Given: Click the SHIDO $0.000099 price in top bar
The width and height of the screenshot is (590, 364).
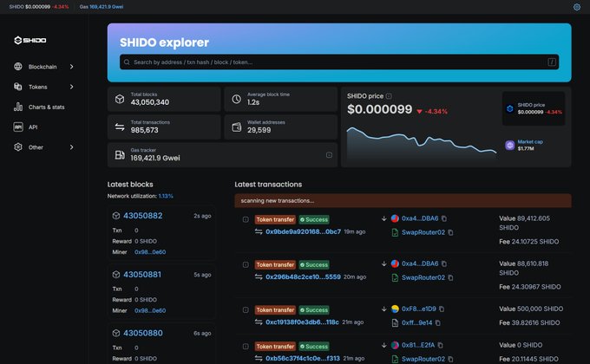Looking at the screenshot, I should point(39,7).
